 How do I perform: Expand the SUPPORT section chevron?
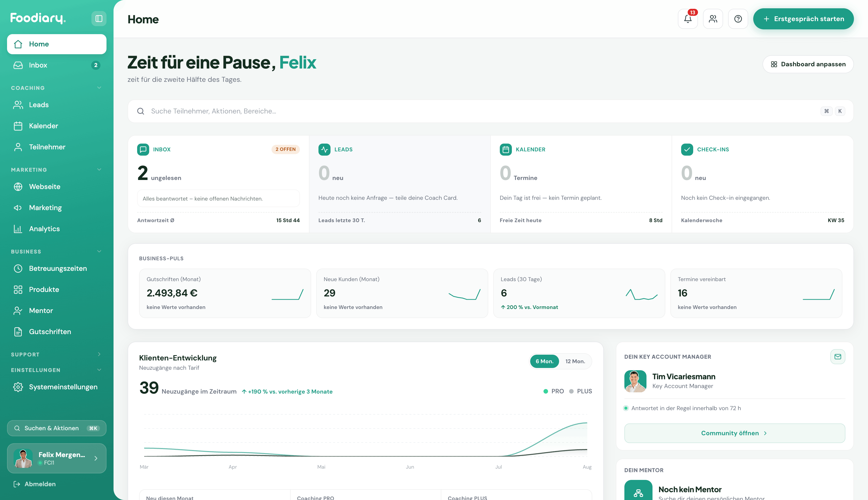(x=99, y=354)
